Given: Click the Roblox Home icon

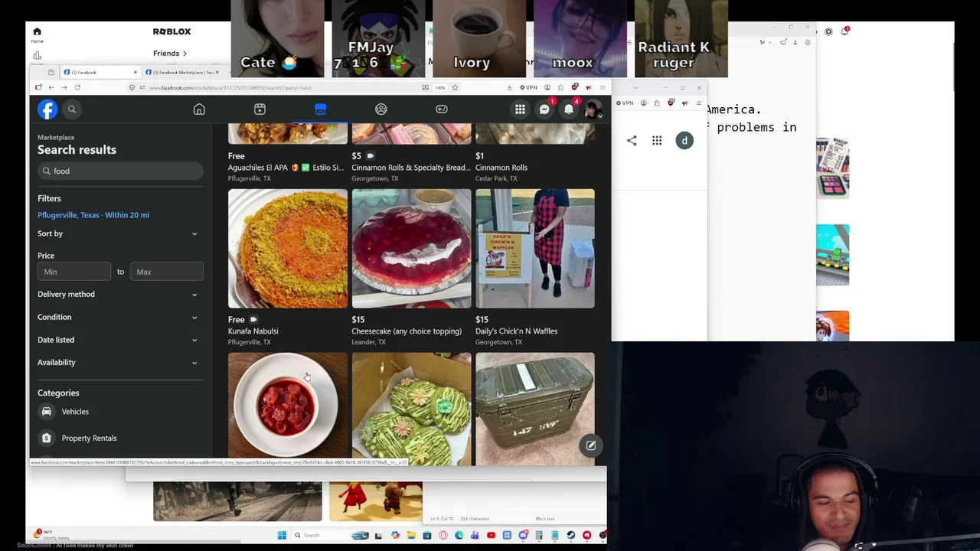Looking at the screenshot, I should (x=37, y=31).
